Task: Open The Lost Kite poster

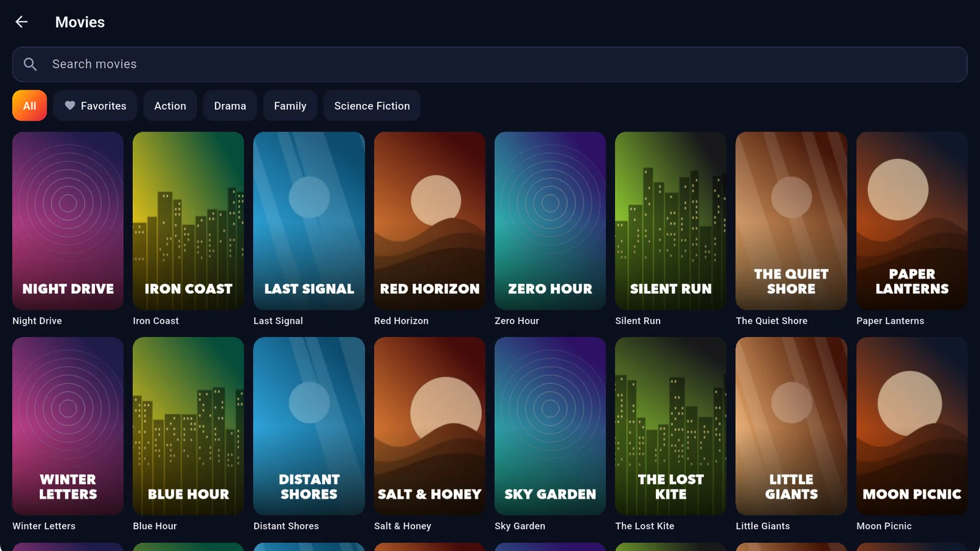Action: [671, 426]
